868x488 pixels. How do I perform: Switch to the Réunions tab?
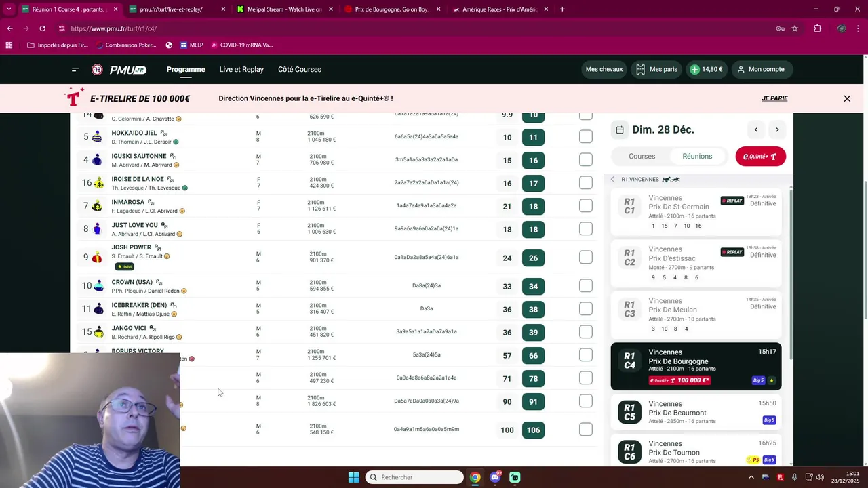[x=697, y=156]
